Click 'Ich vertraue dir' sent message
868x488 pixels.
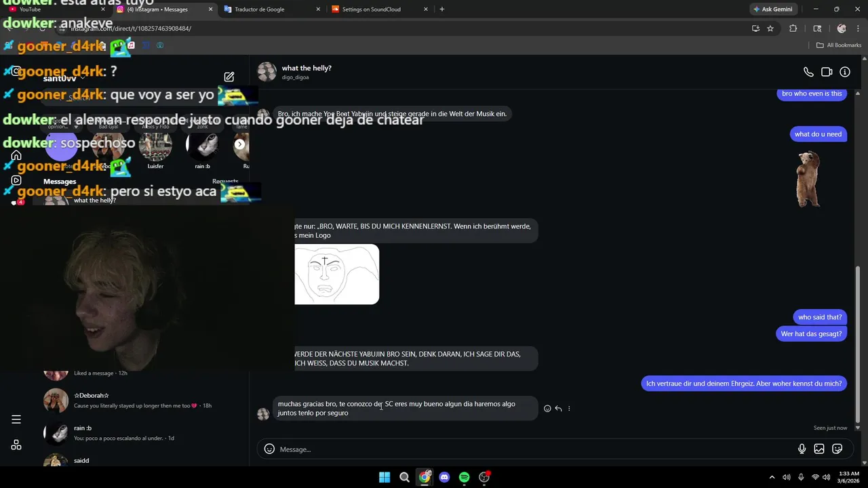tap(744, 384)
